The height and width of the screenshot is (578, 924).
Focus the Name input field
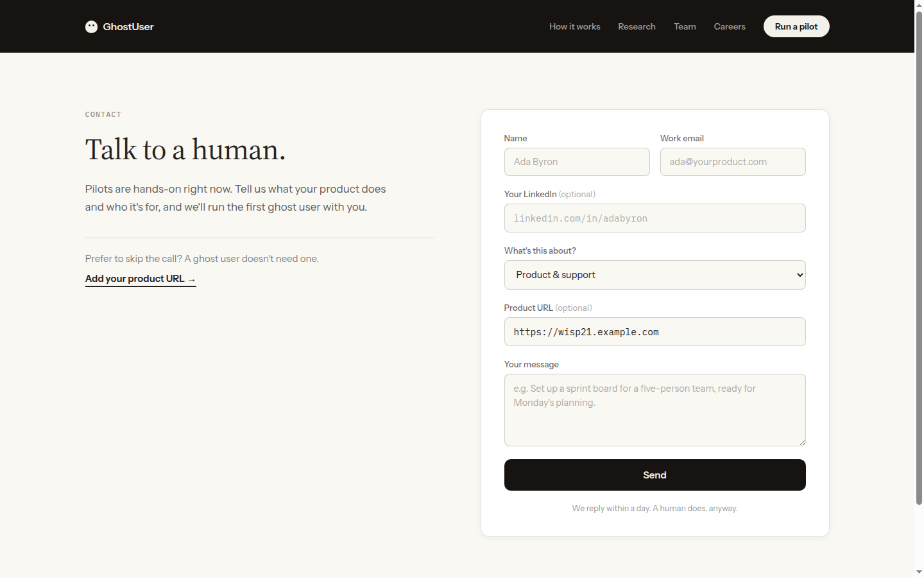coord(577,162)
